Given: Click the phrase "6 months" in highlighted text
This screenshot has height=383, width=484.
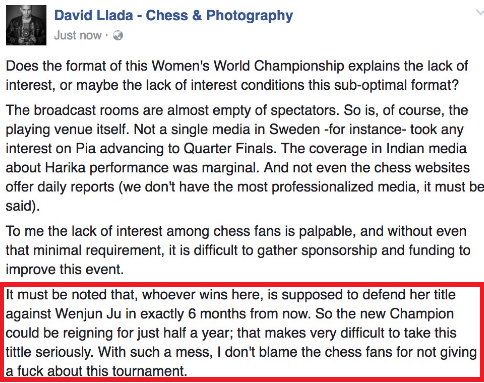Looking at the screenshot, I should pyautogui.click(x=217, y=314).
